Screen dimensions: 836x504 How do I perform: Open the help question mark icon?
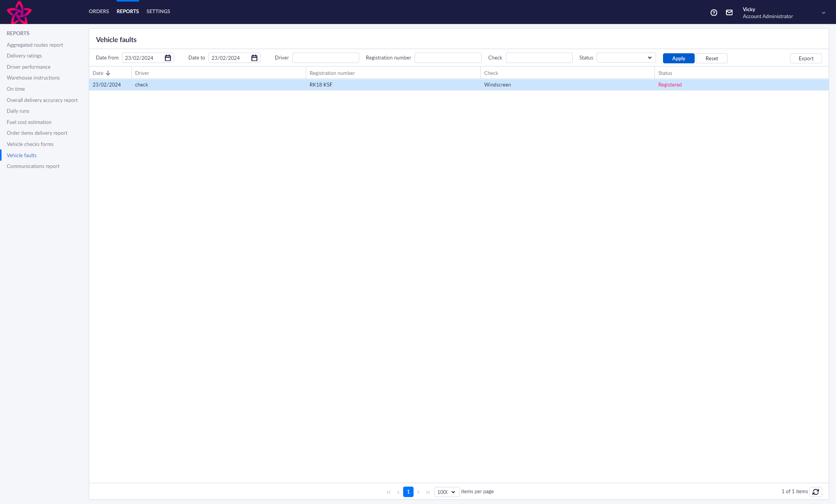click(x=714, y=13)
